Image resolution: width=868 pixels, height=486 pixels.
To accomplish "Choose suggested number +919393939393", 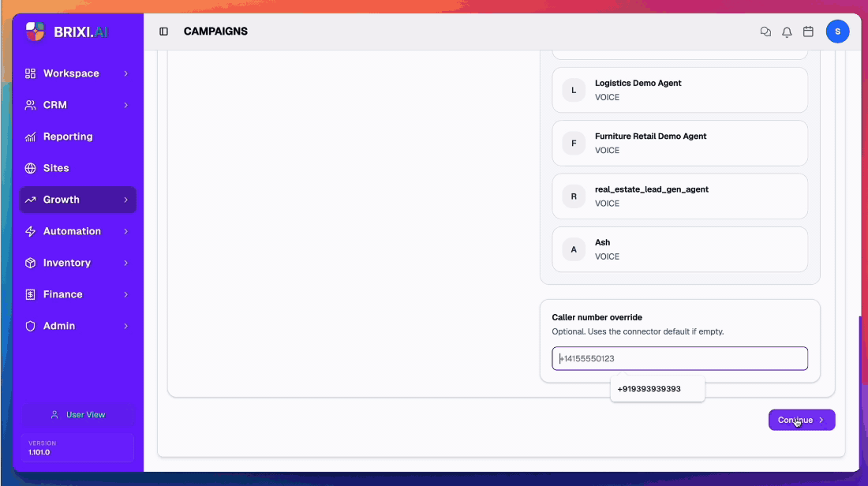I will 657,389.
